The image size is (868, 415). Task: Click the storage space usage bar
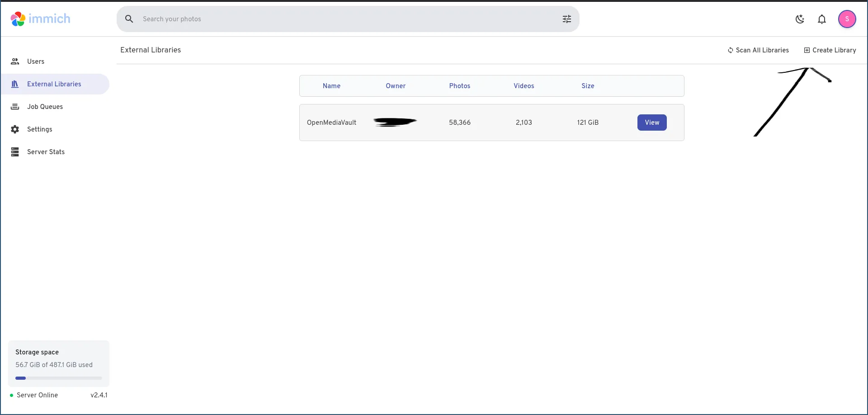[x=58, y=378]
